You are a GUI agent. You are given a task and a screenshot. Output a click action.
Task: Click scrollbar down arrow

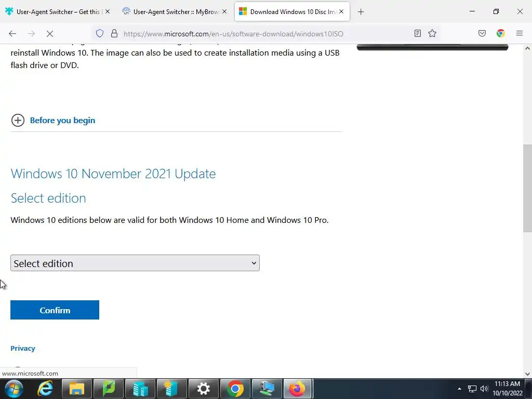coord(527,374)
